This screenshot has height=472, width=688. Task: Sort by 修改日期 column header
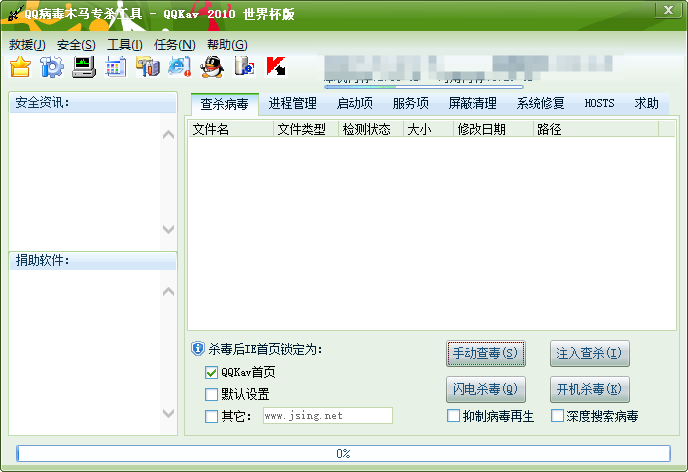494,129
